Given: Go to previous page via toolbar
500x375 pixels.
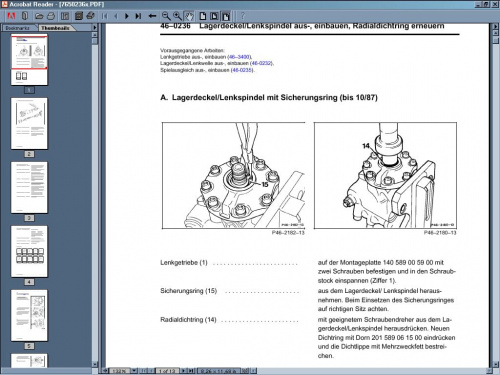Looking at the screenshot, I should point(116,16).
